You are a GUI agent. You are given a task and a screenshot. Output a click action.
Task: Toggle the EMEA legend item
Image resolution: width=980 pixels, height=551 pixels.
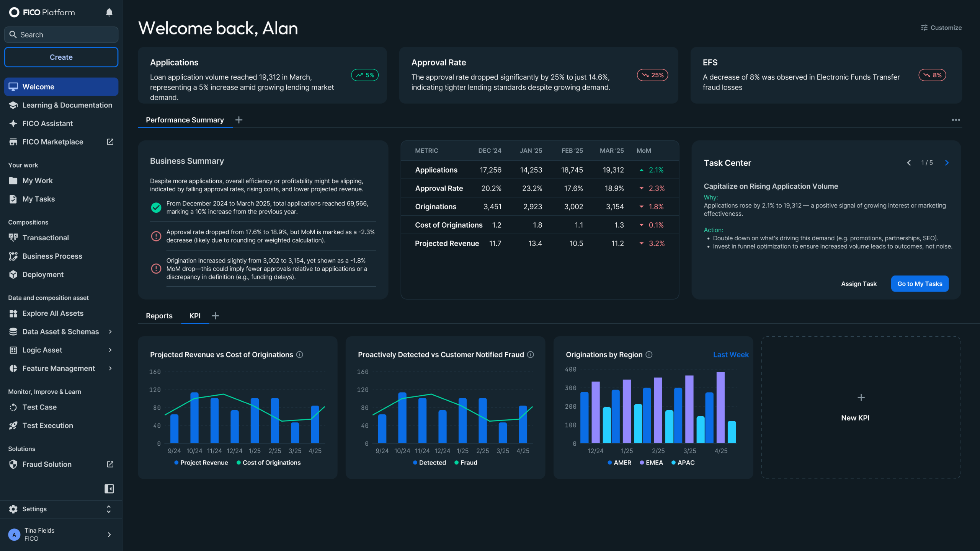(651, 463)
